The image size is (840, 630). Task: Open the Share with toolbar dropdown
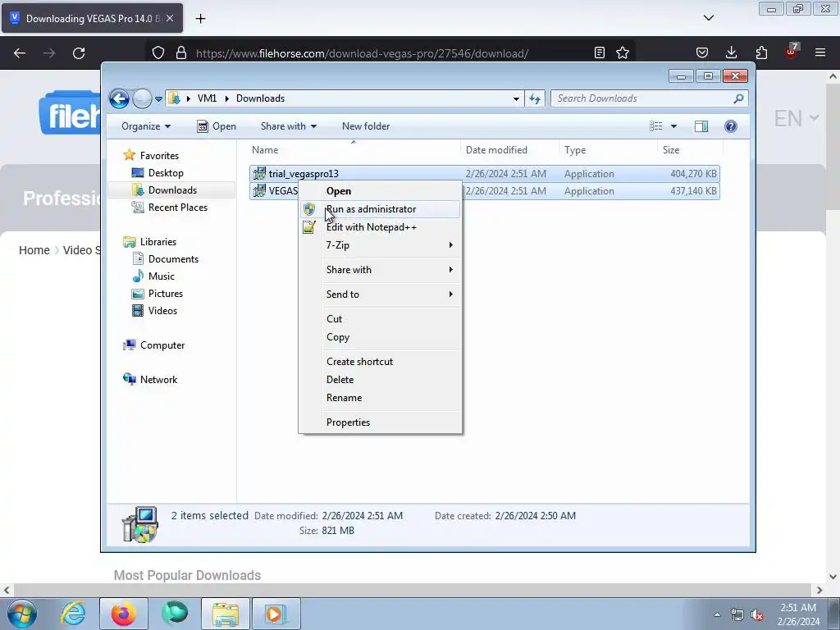[x=288, y=126]
